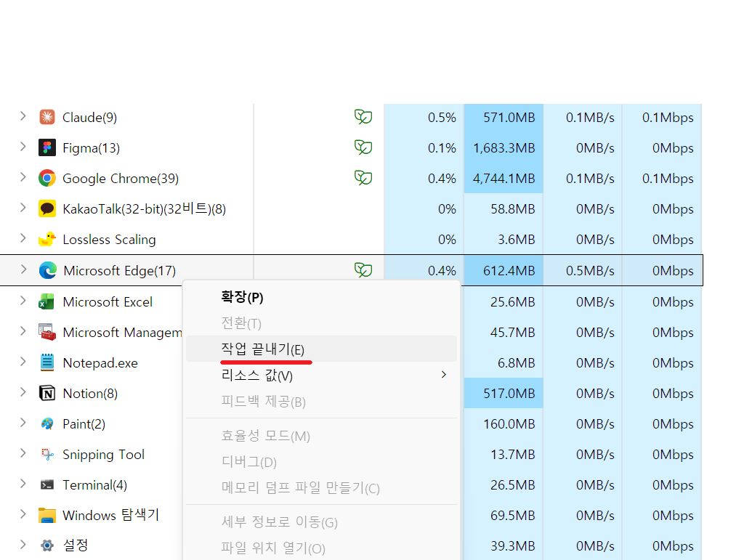Click 세부 정보로 이동(G) entry
This screenshot has height=560, width=752.
coord(321,522)
